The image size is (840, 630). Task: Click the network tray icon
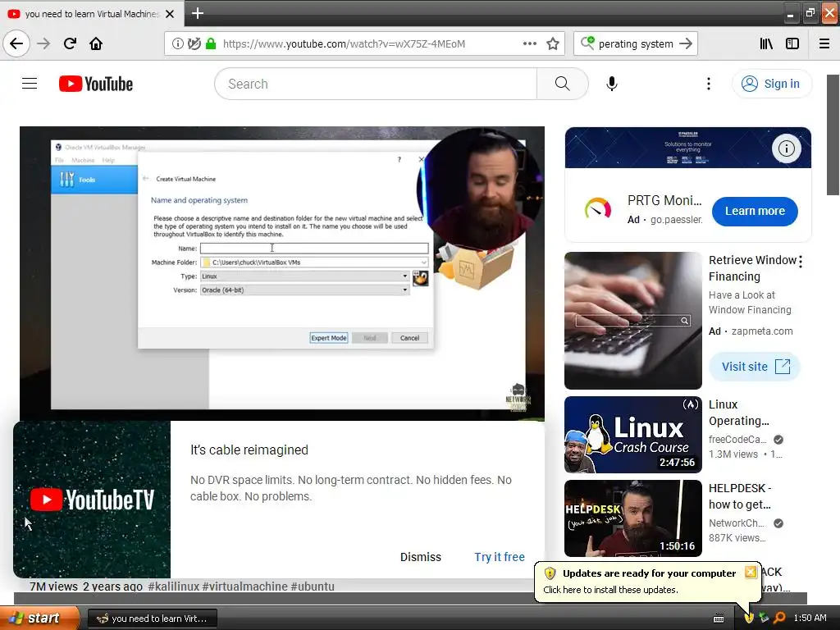(764, 619)
